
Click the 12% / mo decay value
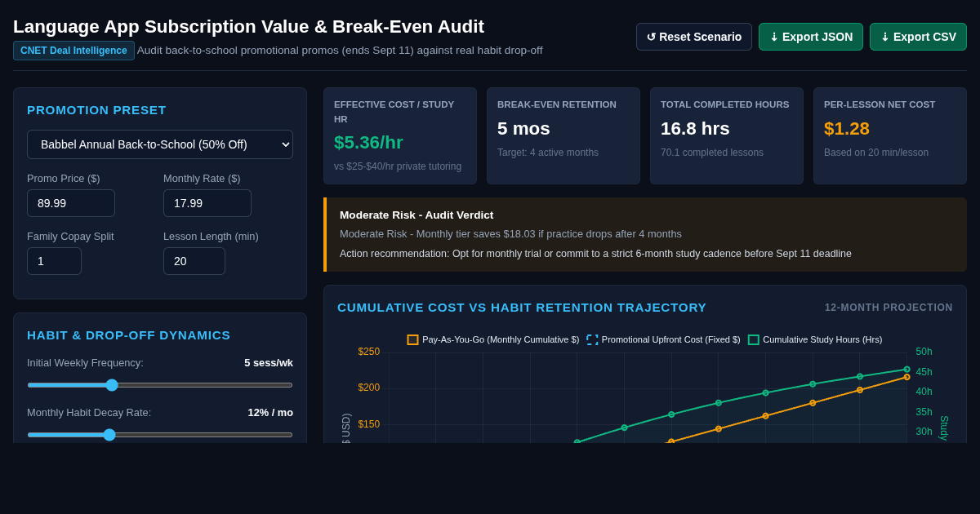tap(270, 413)
